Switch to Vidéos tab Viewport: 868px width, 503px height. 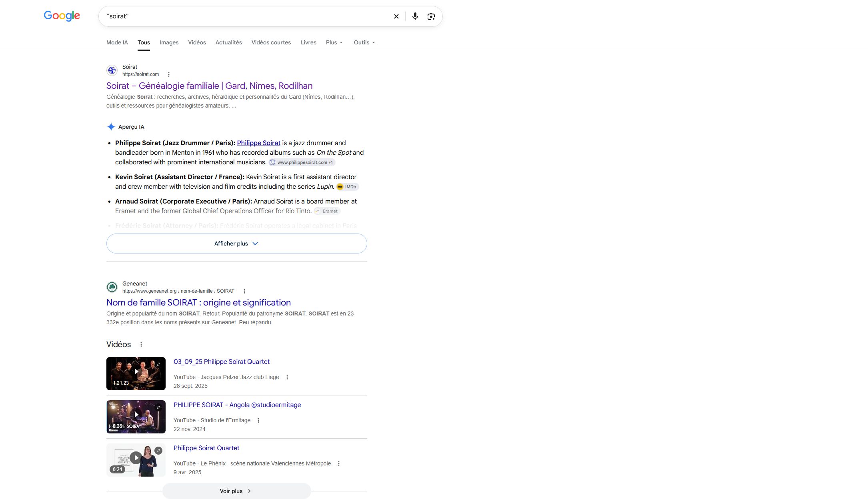[197, 42]
